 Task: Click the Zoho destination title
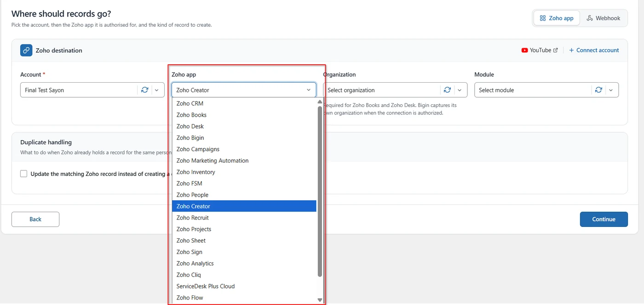[59, 51]
